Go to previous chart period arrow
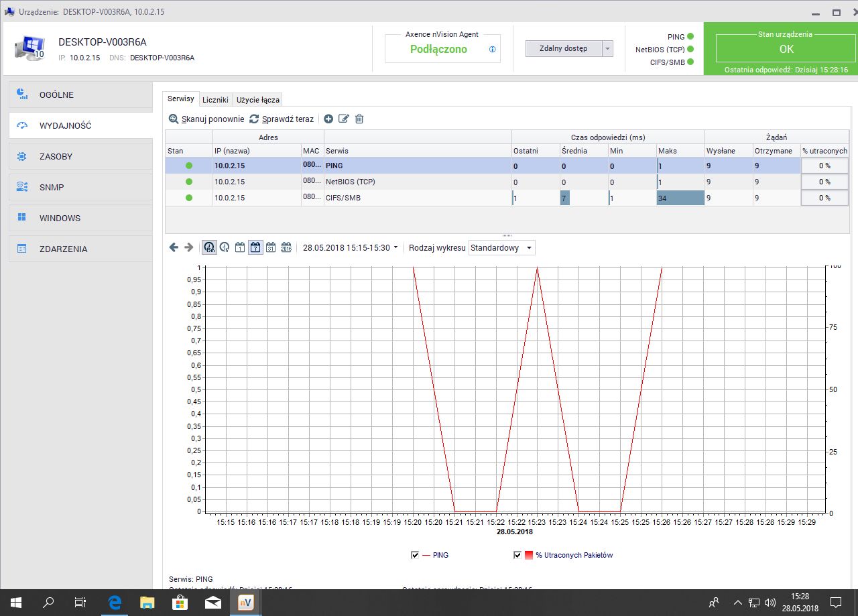This screenshot has height=616, width=858. coord(174,247)
